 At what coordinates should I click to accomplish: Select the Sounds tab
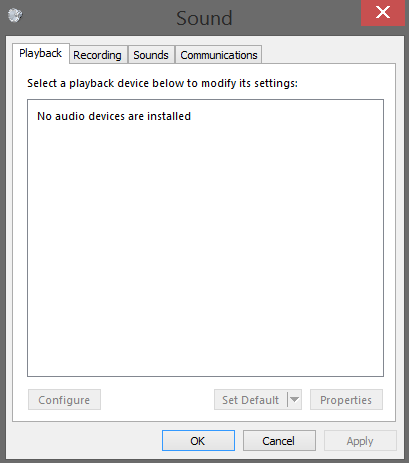click(x=151, y=55)
